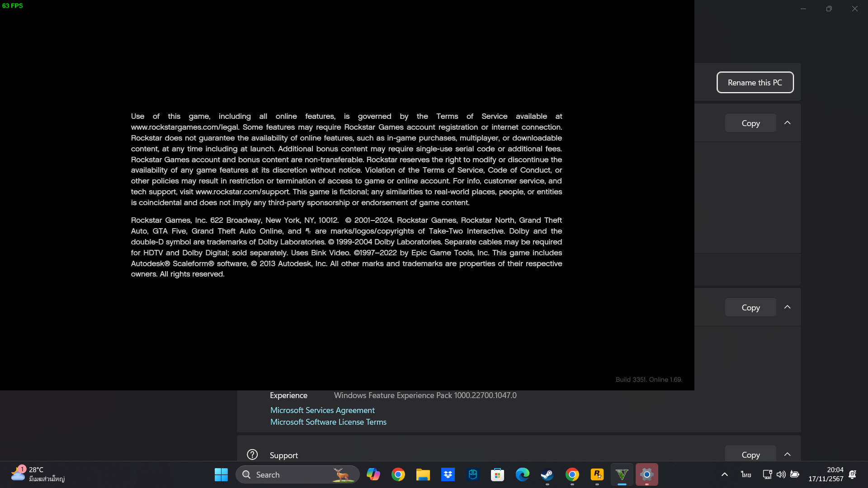This screenshot has width=868, height=488.
Task: Open the weather widget showing 28°C
Action: click(x=38, y=474)
